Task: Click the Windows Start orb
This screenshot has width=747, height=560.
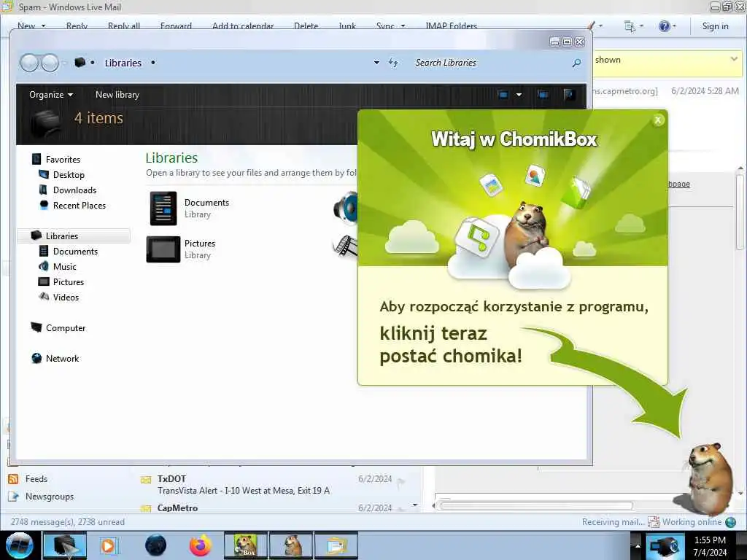Action: [20, 545]
